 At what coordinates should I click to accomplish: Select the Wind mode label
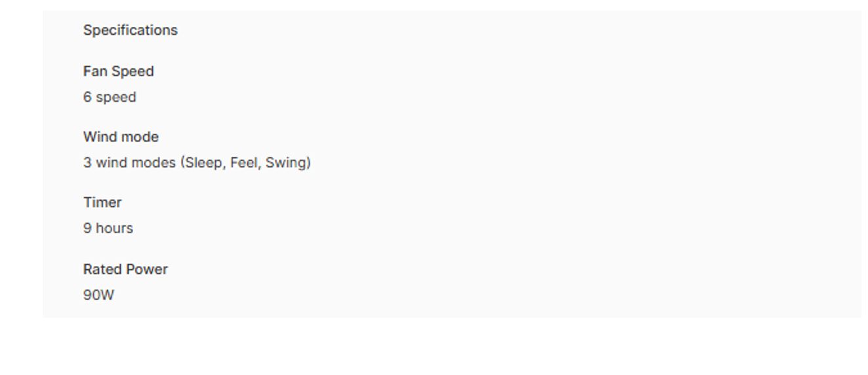point(121,137)
